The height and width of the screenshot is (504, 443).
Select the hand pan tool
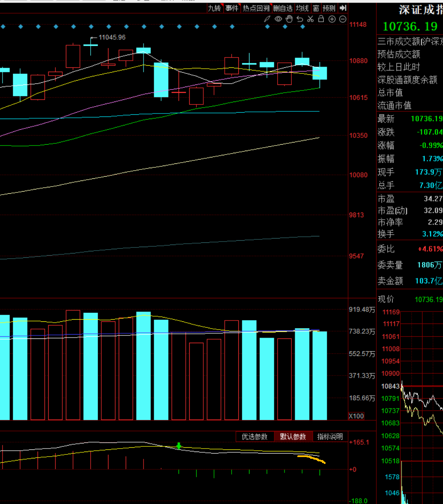289,19
